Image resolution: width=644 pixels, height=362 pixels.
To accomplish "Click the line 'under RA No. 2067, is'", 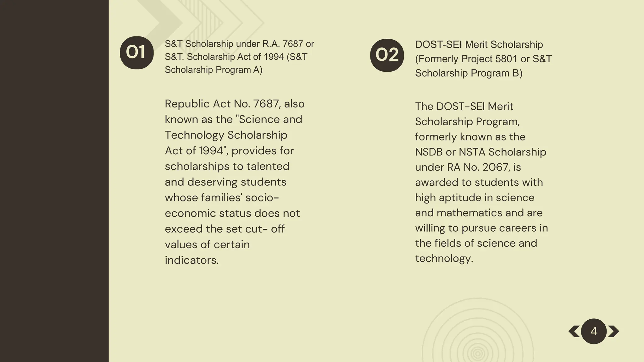I will 468,167.
